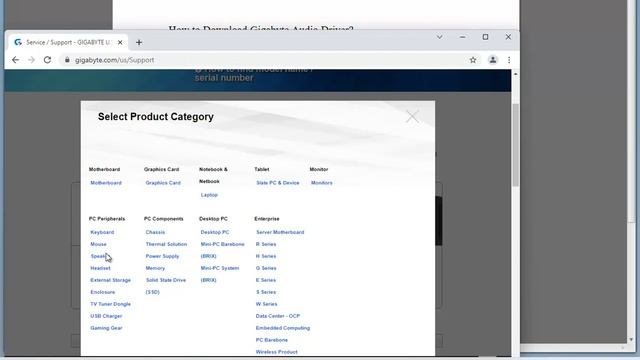Select Data Center - OCP link

[x=278, y=316]
